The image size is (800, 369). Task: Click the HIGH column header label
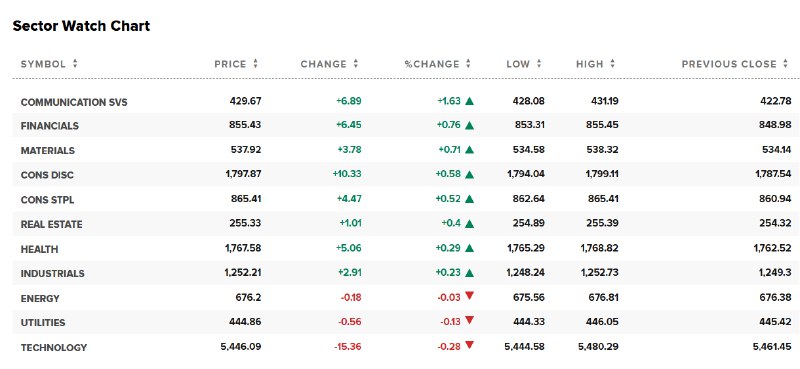(x=590, y=64)
